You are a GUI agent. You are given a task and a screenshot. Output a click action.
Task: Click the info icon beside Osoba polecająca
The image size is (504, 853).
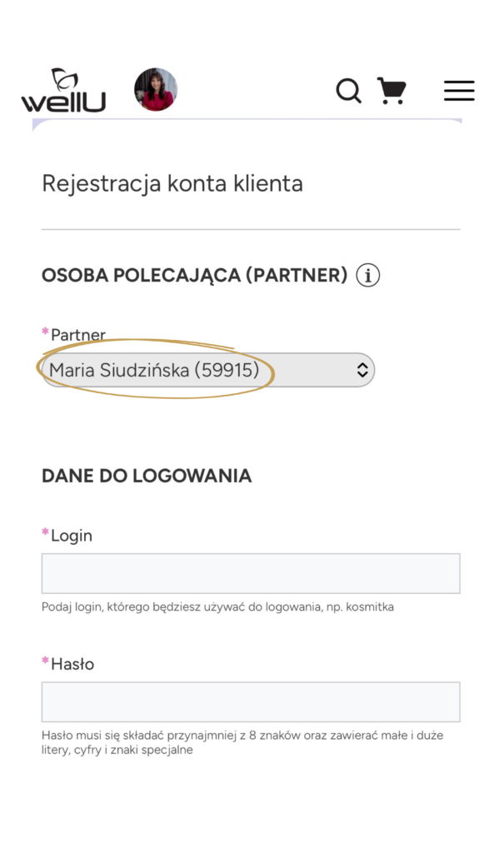pyautogui.click(x=367, y=275)
